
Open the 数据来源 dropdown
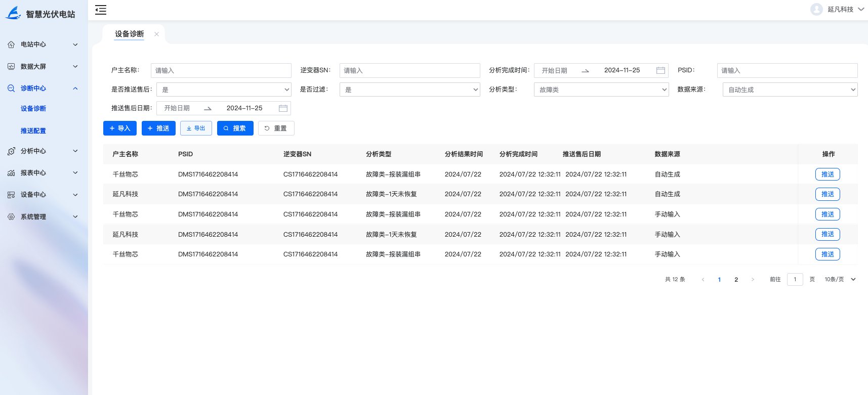tap(790, 90)
